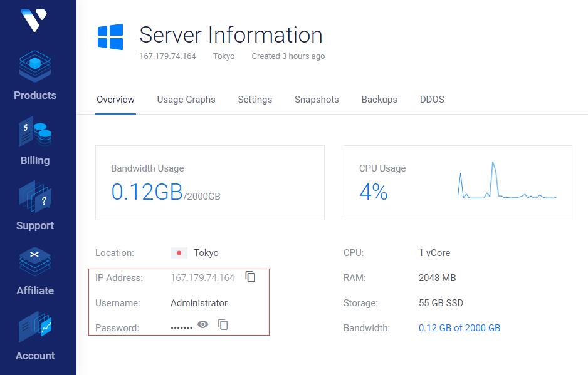Open the Settings tab

coord(255,100)
